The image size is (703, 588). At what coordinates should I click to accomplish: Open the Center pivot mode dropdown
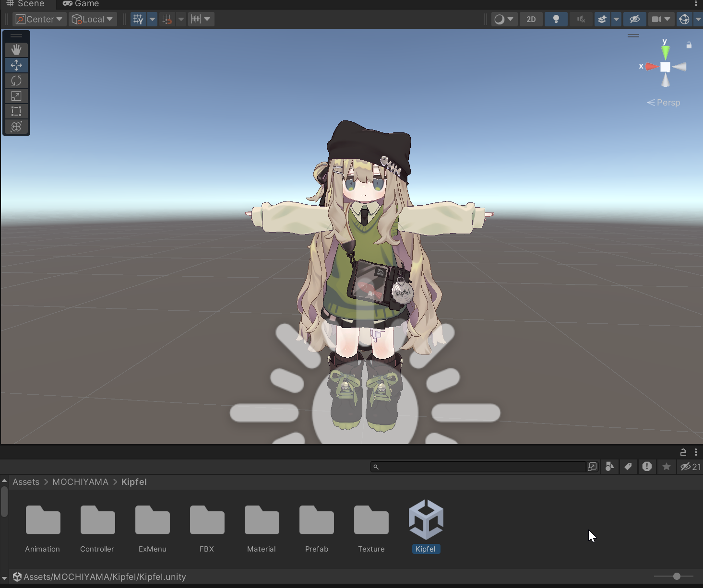point(39,19)
